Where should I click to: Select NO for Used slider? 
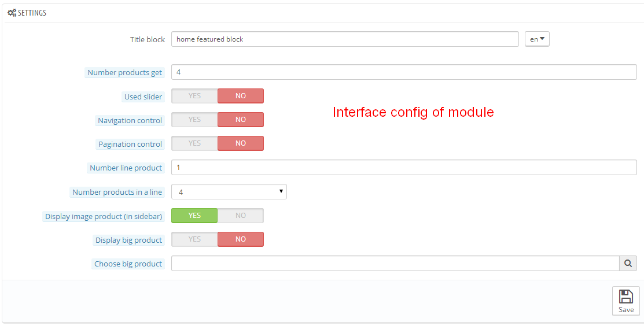pos(241,96)
